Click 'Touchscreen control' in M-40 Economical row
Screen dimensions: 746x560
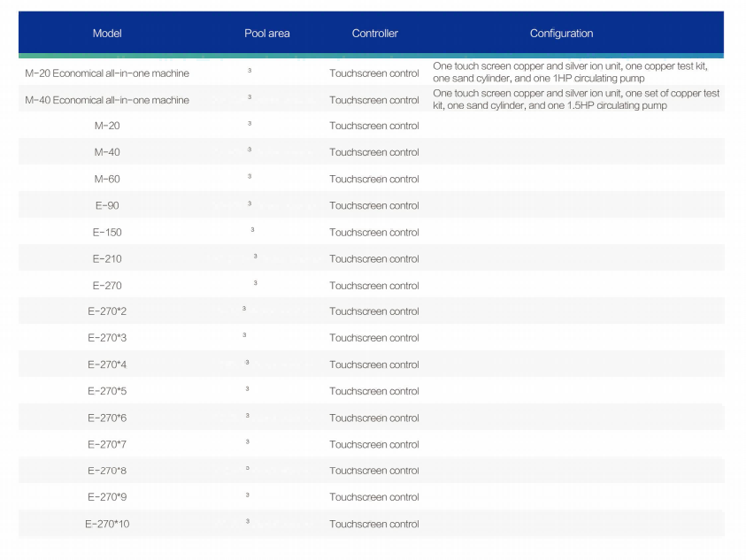tap(374, 100)
